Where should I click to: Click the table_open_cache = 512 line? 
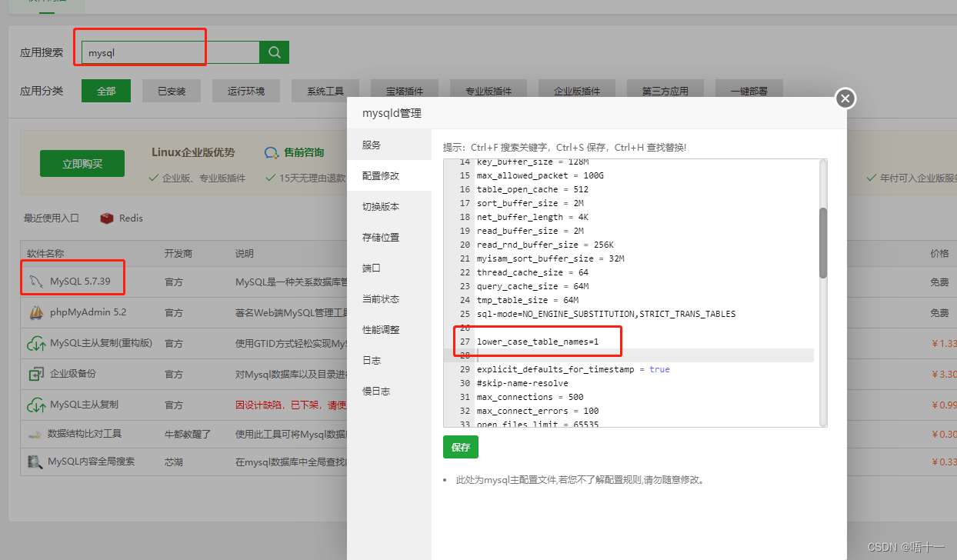point(532,189)
